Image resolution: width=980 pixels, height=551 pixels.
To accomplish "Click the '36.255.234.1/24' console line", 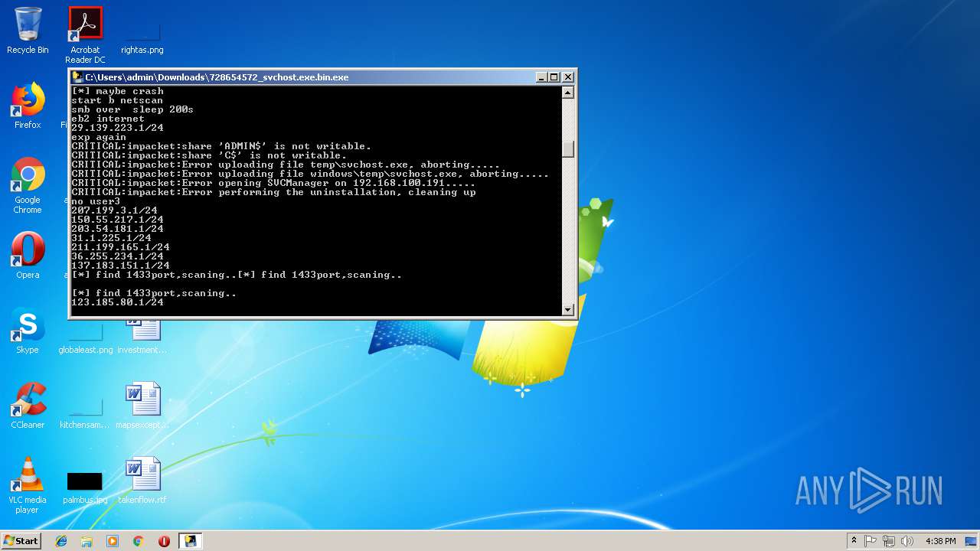I will tap(117, 256).
